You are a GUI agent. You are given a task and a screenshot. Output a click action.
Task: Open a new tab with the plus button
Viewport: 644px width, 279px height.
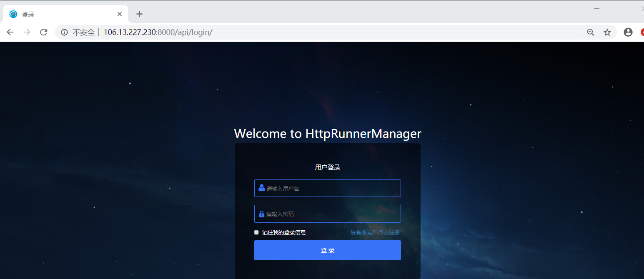coord(139,14)
